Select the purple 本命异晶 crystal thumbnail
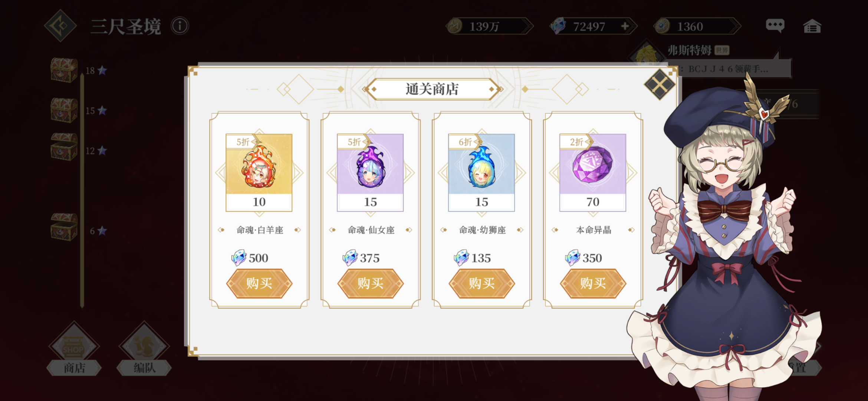Screen dimensions: 868x401 593,173
